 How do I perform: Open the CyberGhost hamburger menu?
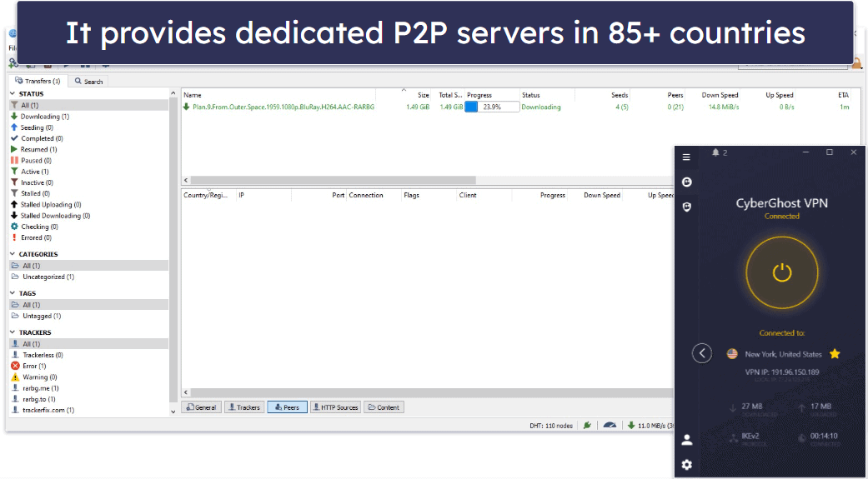[x=686, y=157]
